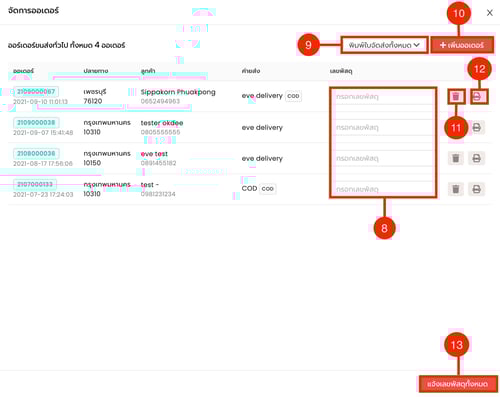Focus tracking number field for tester okdee
The height and width of the screenshot is (397, 500).
[383, 127]
